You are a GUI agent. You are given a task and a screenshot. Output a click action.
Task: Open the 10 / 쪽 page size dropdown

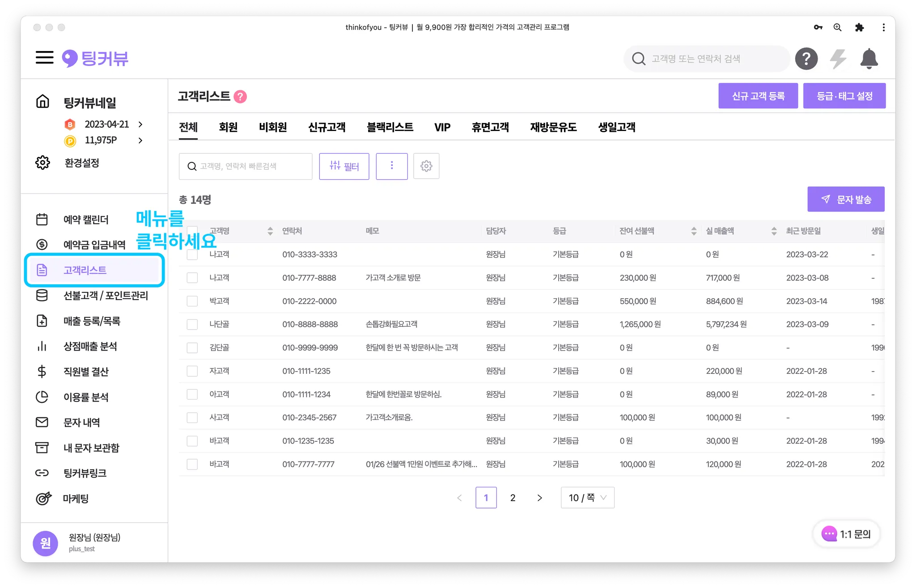[587, 498]
